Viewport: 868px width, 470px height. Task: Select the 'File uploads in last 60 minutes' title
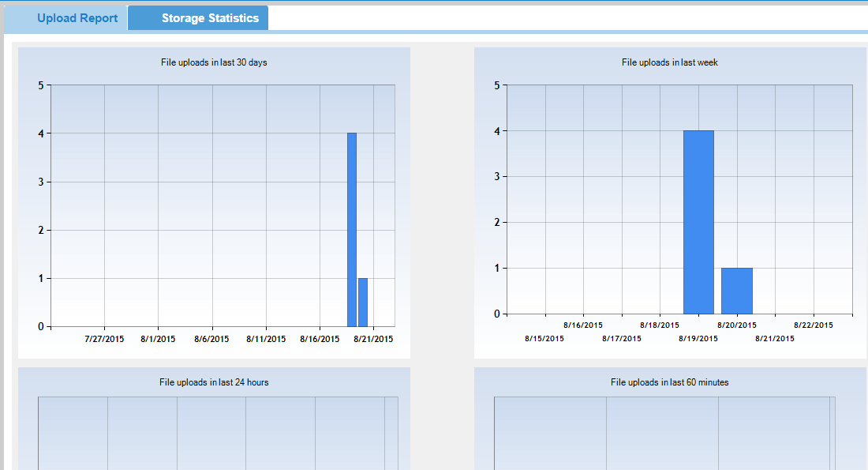click(670, 382)
